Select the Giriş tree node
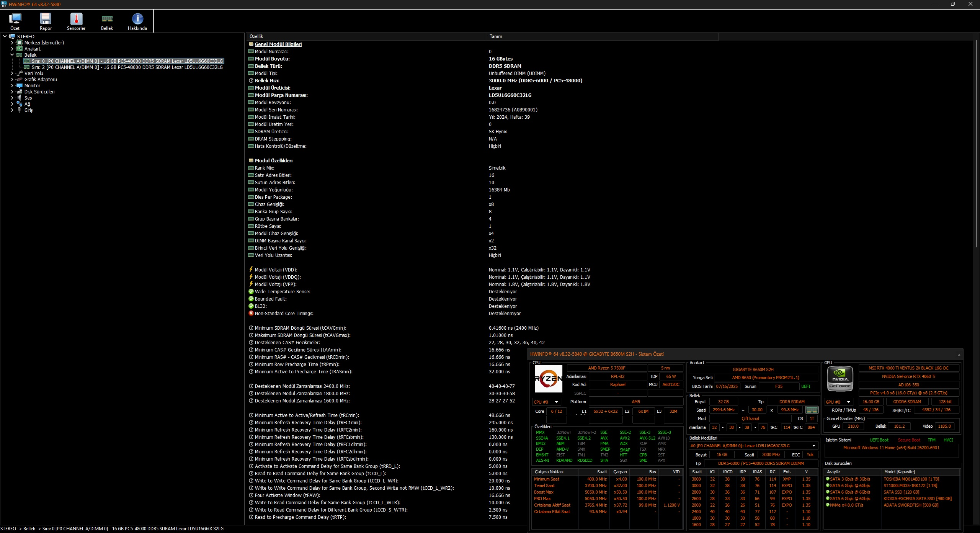Screen dimensions: 980x533 [28, 110]
